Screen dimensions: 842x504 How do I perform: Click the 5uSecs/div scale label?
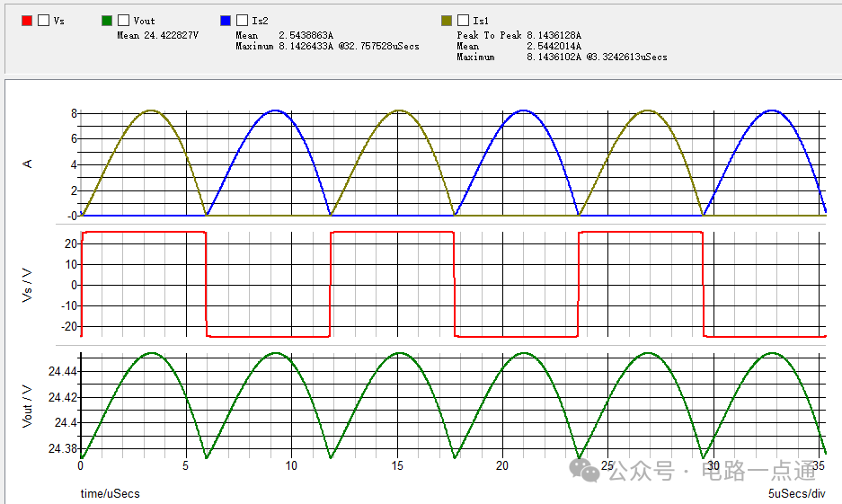click(797, 493)
